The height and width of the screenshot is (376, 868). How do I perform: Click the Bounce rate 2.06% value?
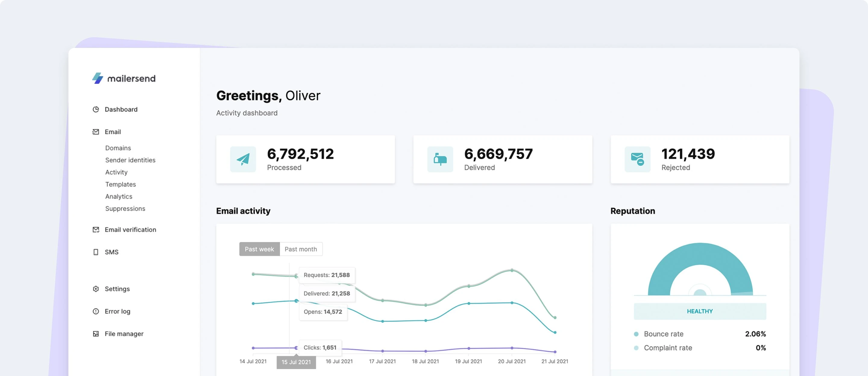pos(756,334)
